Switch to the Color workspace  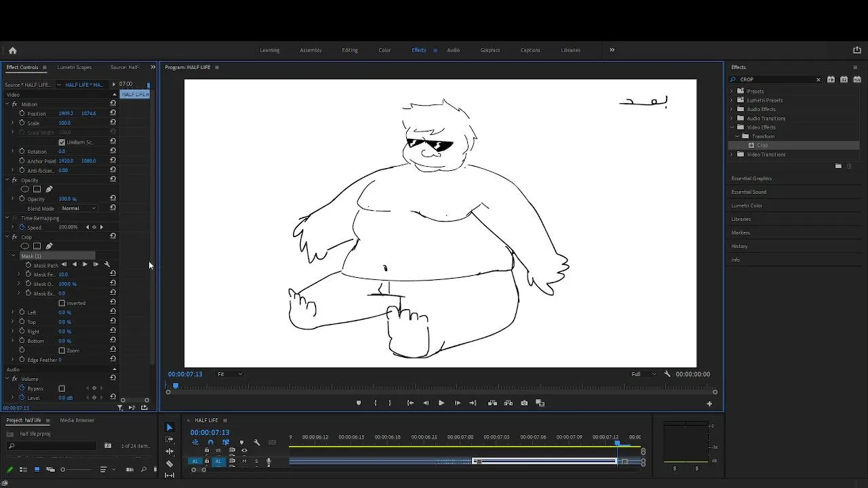384,50
